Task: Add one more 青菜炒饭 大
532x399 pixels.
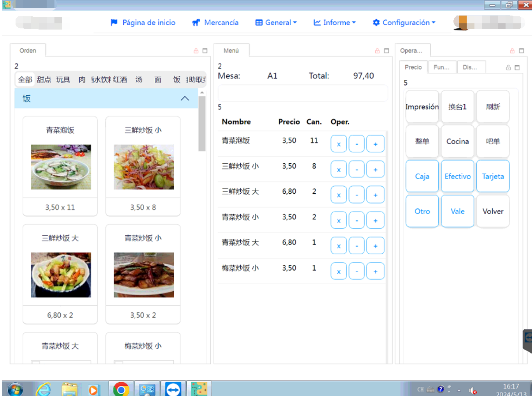Action: pyautogui.click(x=375, y=246)
